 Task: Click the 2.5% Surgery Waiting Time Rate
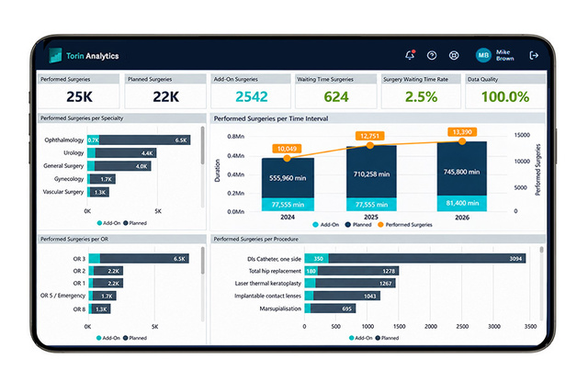[x=421, y=97]
